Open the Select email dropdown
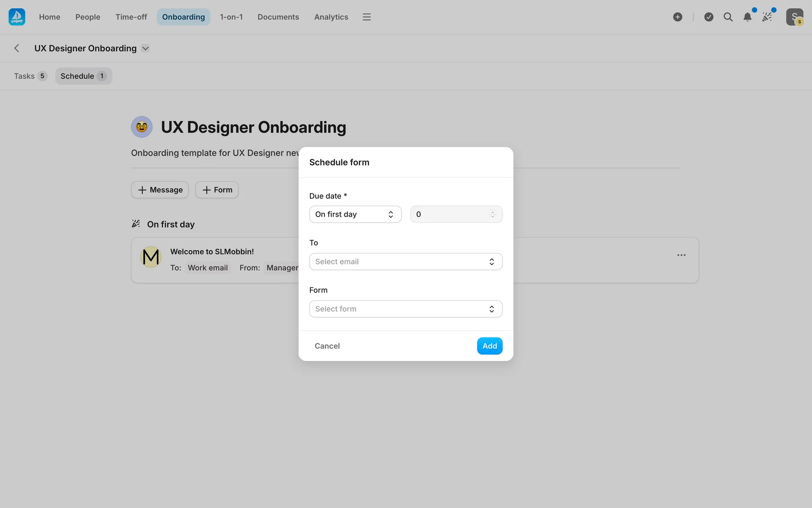This screenshot has width=812, height=508. tap(405, 262)
